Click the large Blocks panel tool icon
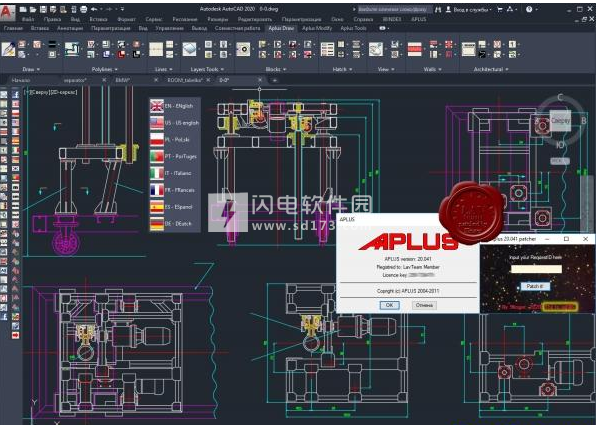 click(243, 49)
